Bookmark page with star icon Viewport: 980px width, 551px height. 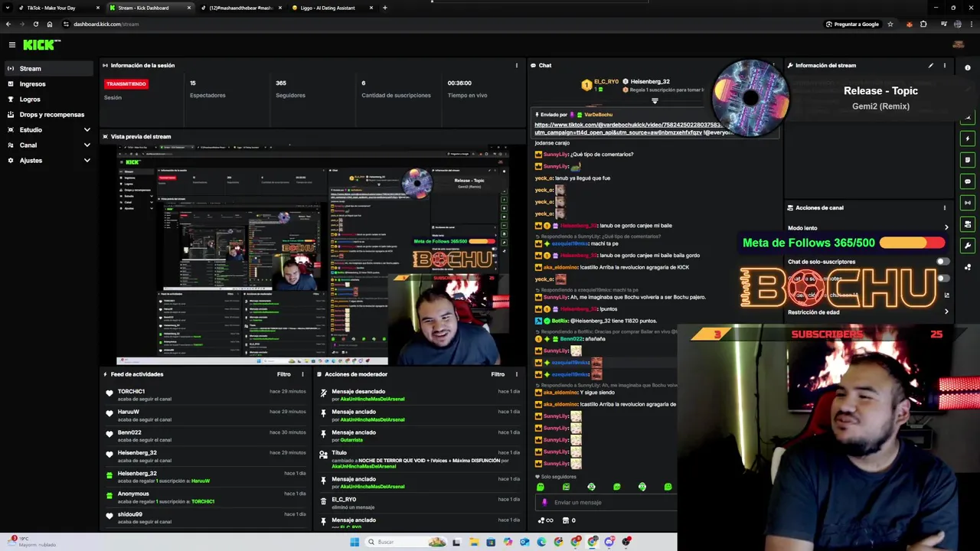890,24
